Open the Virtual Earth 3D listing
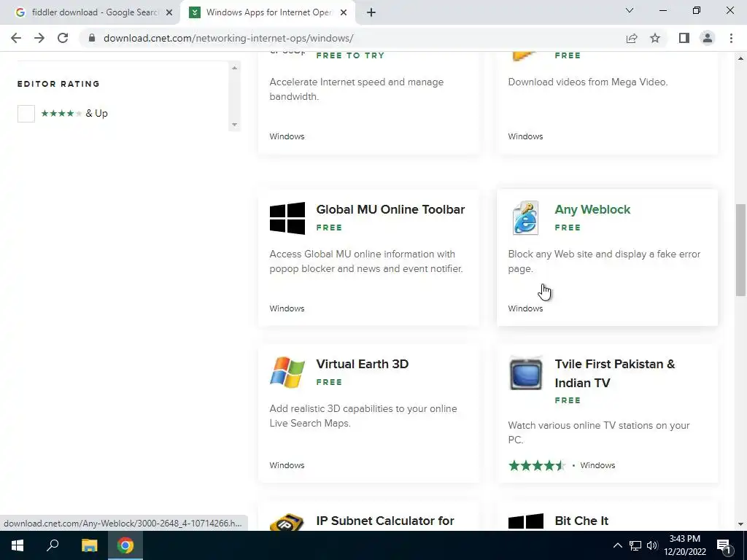747x560 pixels. point(362,365)
